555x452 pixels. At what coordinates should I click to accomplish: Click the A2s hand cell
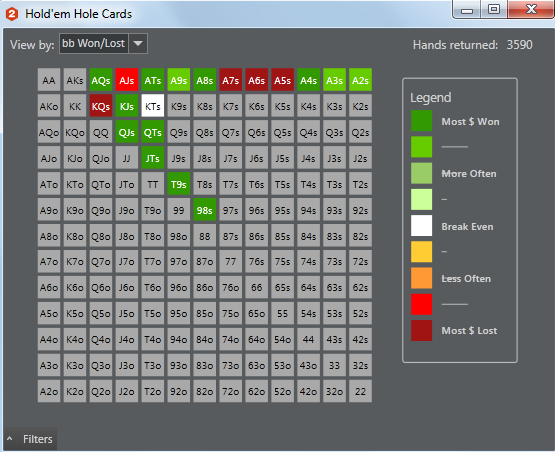[360, 80]
